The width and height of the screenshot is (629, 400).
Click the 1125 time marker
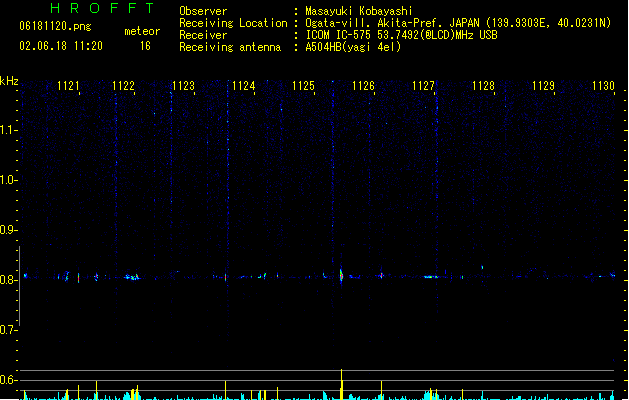(x=303, y=86)
